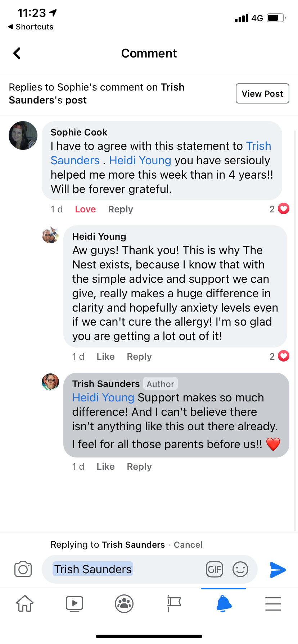298x644 pixels.
Task: Open the GIF picker
Action: (x=215, y=569)
